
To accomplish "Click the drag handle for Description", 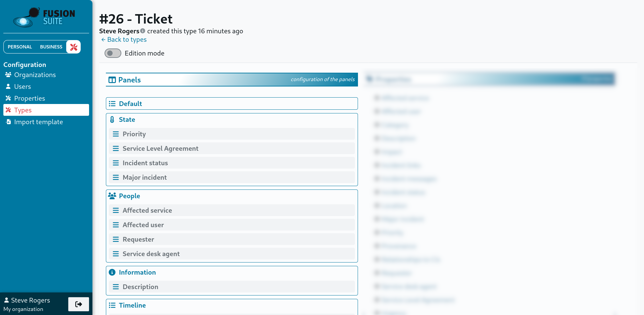I will pyautogui.click(x=116, y=287).
